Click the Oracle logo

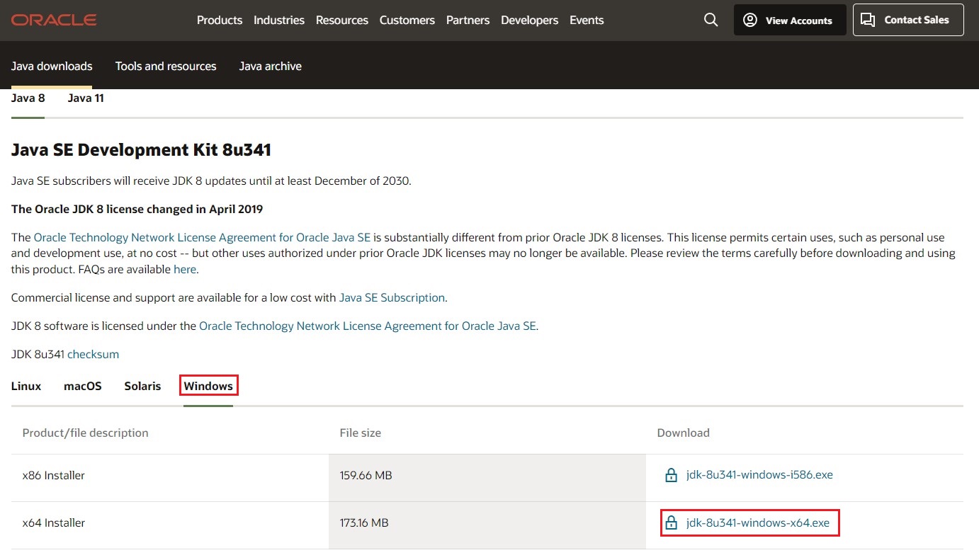coord(54,20)
